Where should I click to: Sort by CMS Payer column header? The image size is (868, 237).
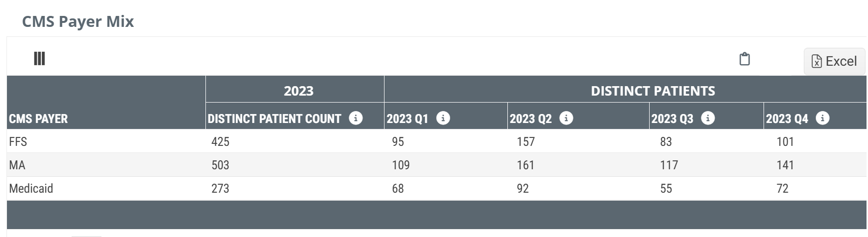(x=38, y=118)
